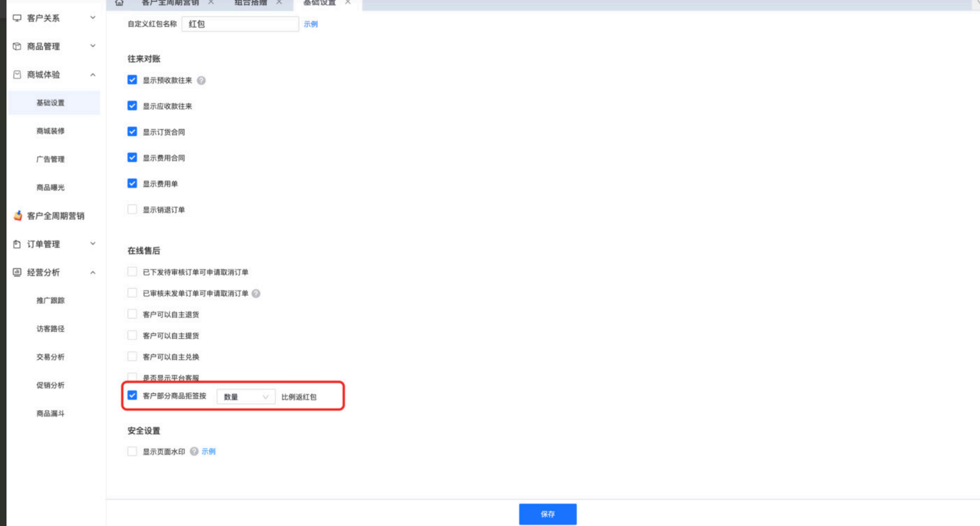Collapse the 商城体验 menu section

click(x=93, y=75)
